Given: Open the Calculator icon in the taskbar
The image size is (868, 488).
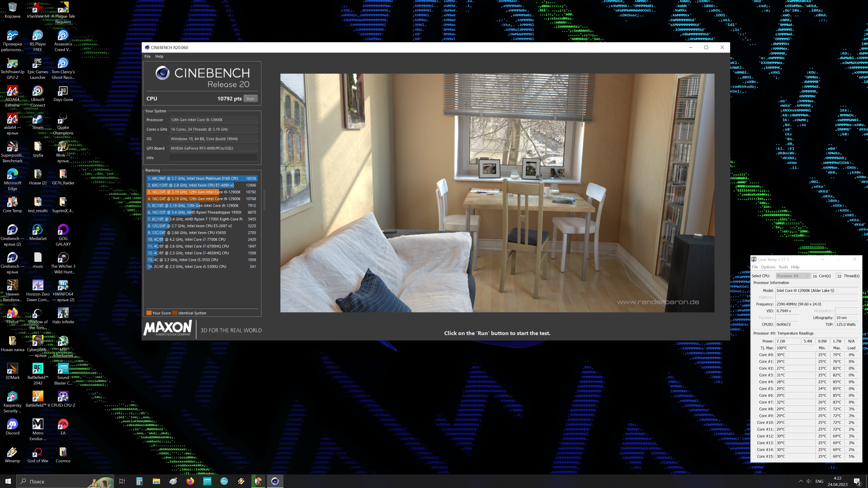Looking at the screenshot, I should click(139, 481).
